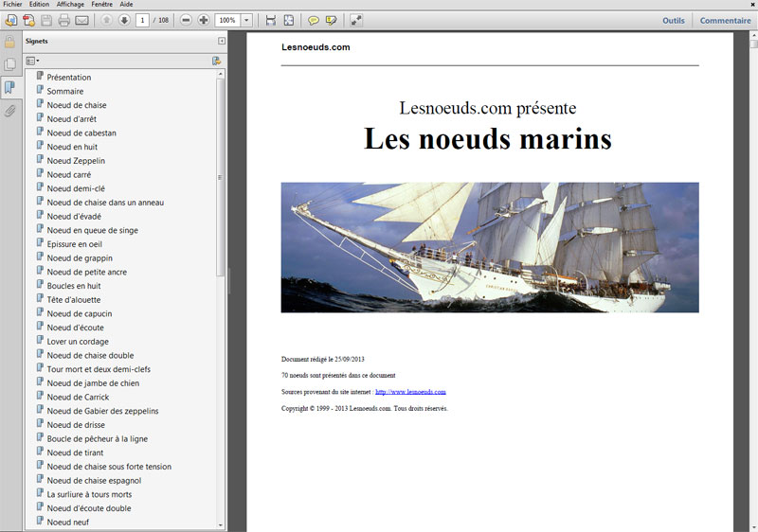Go to next page arrow button
Image resolution: width=758 pixels, height=532 pixels.
[x=124, y=20]
